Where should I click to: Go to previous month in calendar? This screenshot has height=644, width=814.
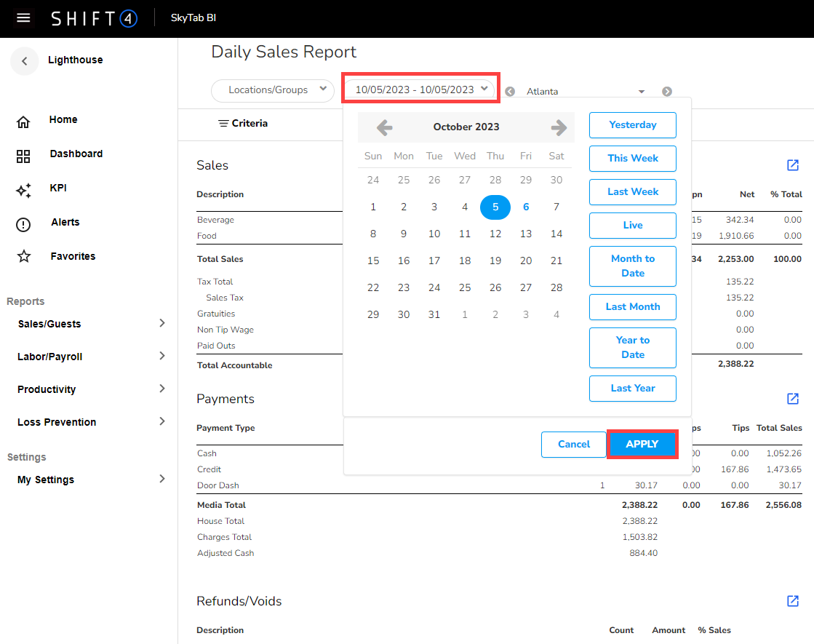[x=384, y=127]
